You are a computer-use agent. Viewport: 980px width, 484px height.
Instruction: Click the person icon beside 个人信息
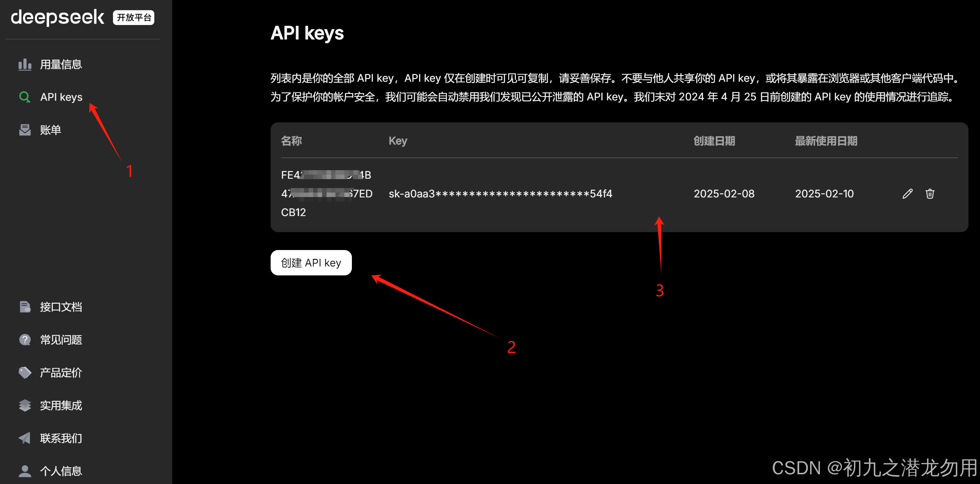pyautogui.click(x=25, y=471)
